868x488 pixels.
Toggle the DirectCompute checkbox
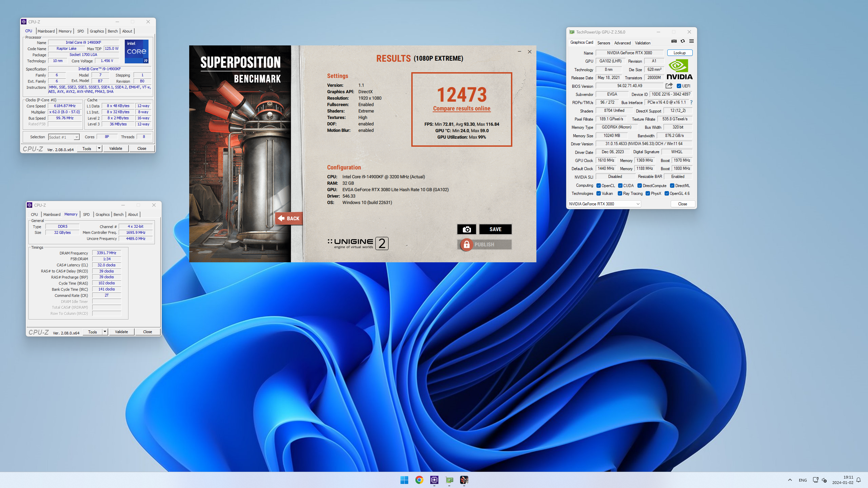pyautogui.click(x=639, y=186)
